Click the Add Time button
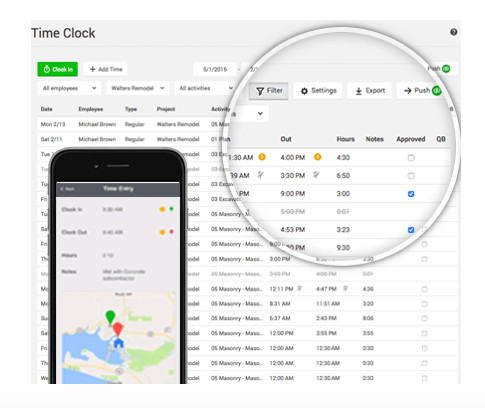This screenshot has width=485, height=408. (x=105, y=69)
